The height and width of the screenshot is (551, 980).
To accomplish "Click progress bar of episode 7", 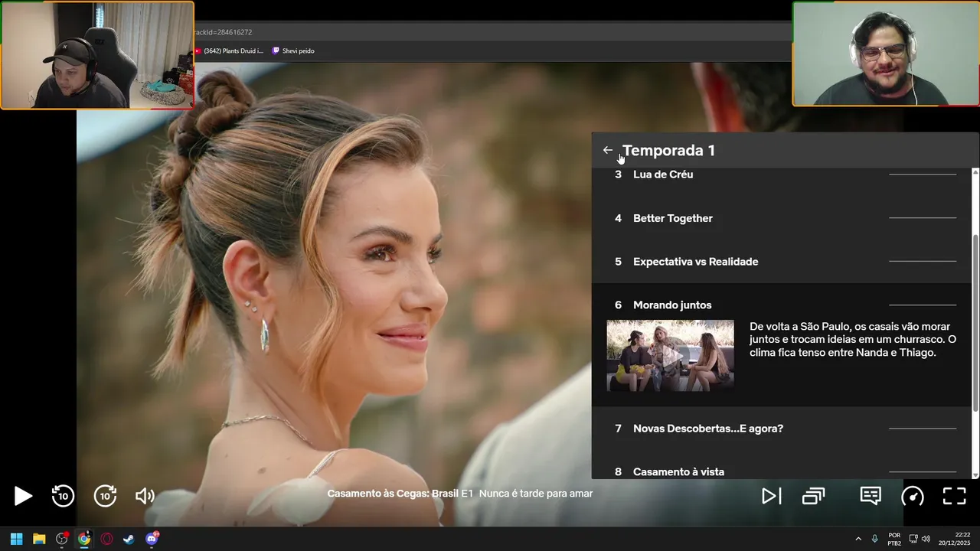I will point(923,429).
